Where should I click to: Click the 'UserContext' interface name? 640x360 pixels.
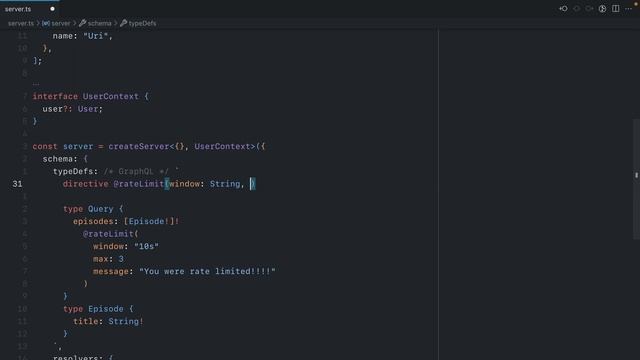tap(111, 97)
